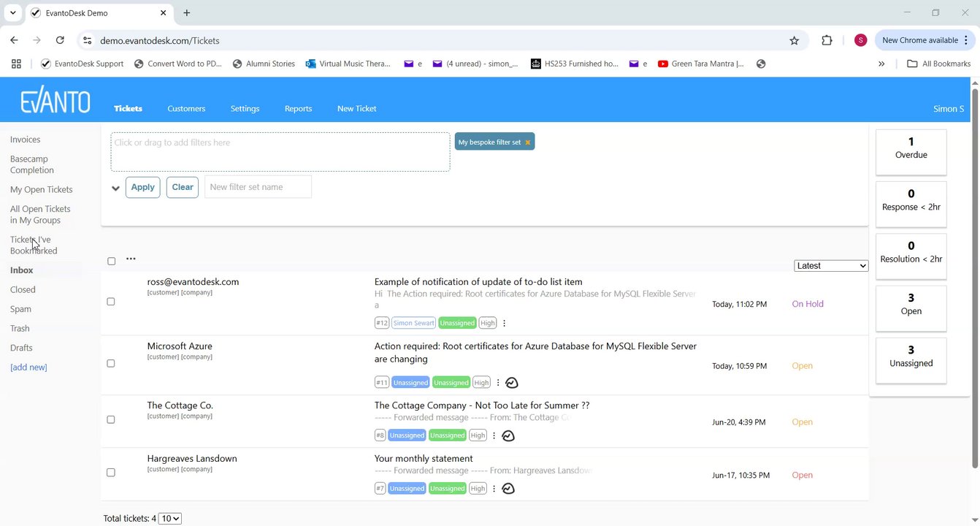Open Basecamp icon on Microsoft Azure ticket

point(512,383)
